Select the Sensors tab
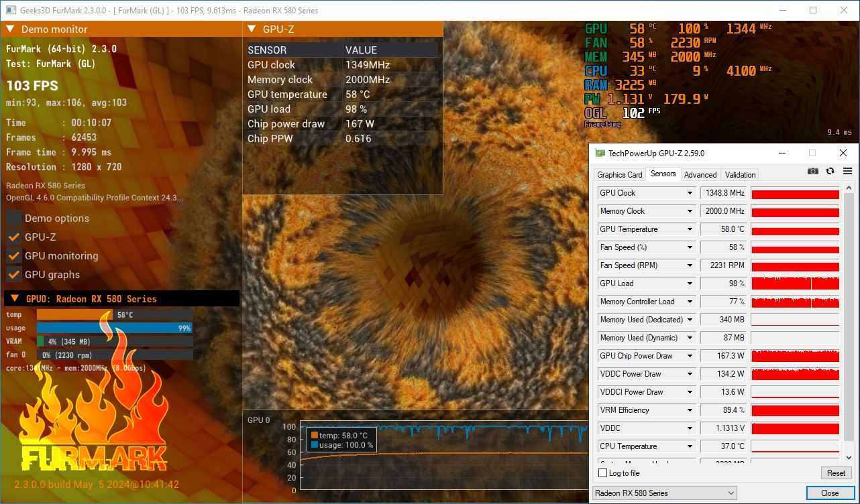860x504 pixels. point(663,174)
